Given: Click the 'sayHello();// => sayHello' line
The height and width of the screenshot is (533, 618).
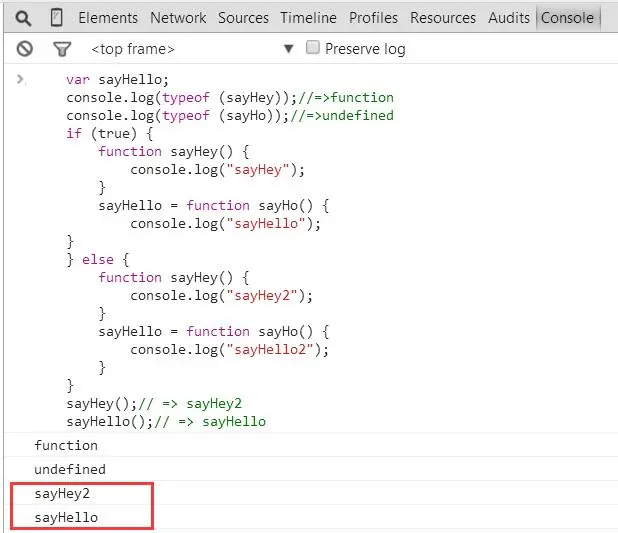Looking at the screenshot, I should pyautogui.click(x=166, y=421).
